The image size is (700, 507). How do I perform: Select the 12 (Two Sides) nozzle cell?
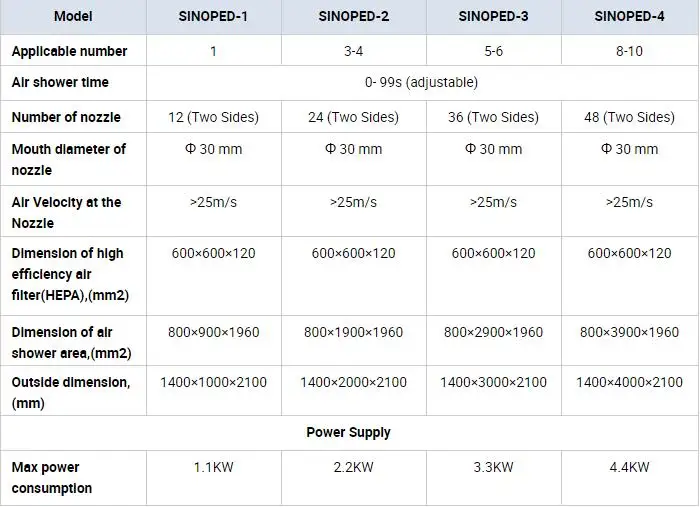click(x=213, y=117)
